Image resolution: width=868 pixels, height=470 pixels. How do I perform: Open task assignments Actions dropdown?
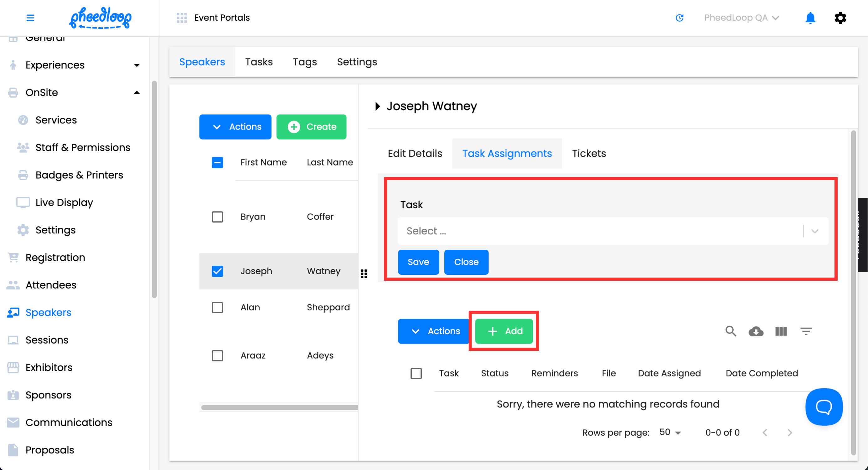click(x=433, y=331)
